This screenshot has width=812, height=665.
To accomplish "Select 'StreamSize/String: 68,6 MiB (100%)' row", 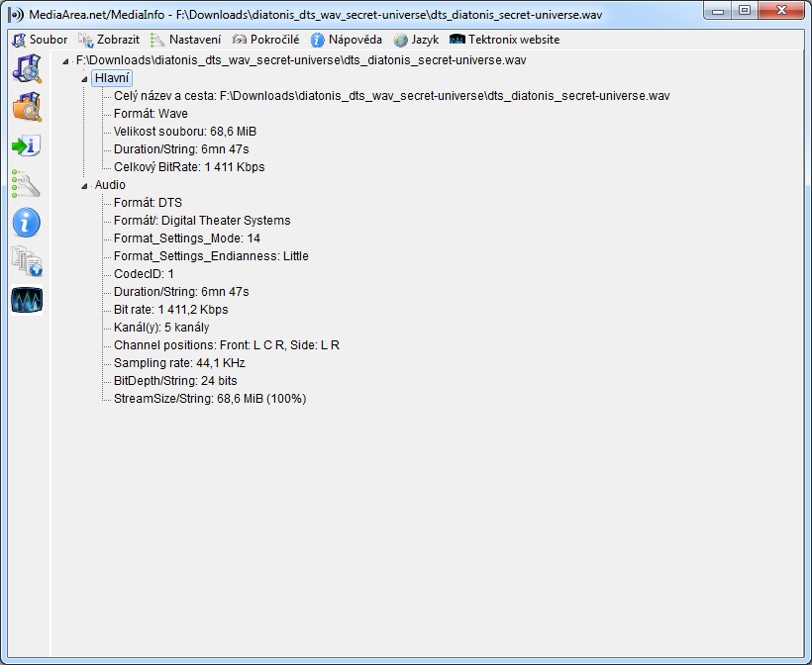I will point(210,399).
